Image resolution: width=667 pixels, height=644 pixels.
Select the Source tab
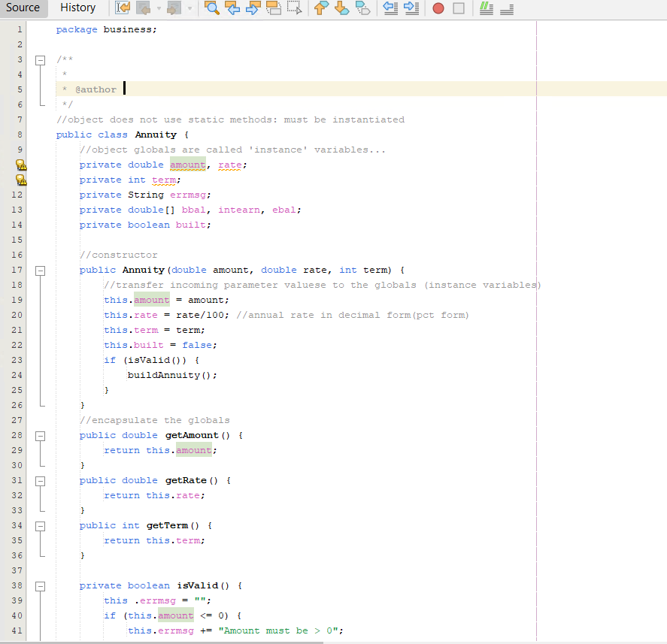tap(23, 8)
